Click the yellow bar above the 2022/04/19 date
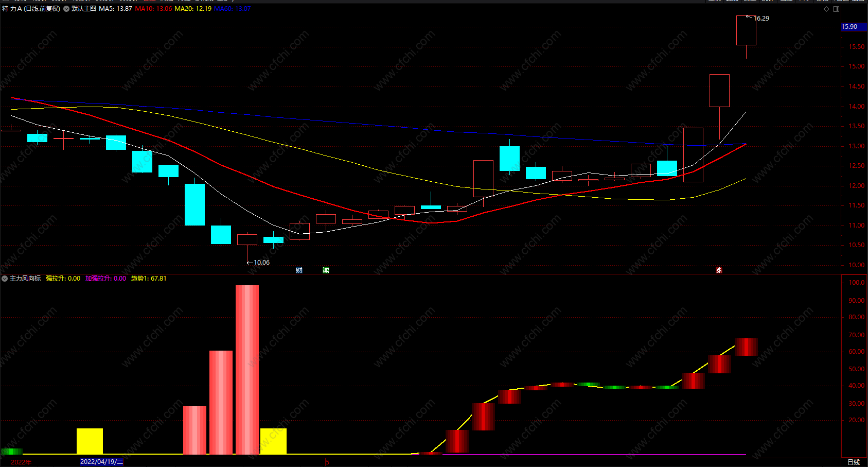The height and width of the screenshot is (467, 868). [90, 441]
